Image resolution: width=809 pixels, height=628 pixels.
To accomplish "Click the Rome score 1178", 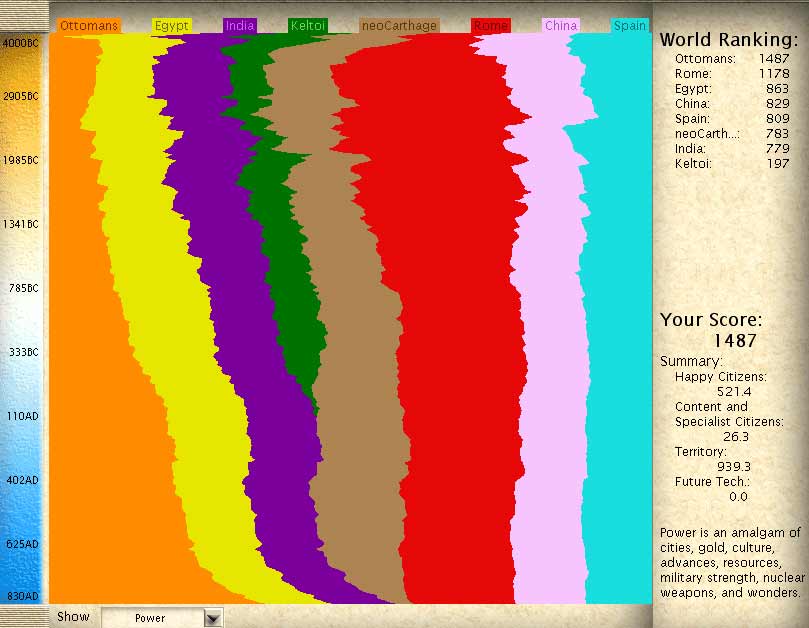I will pos(774,74).
